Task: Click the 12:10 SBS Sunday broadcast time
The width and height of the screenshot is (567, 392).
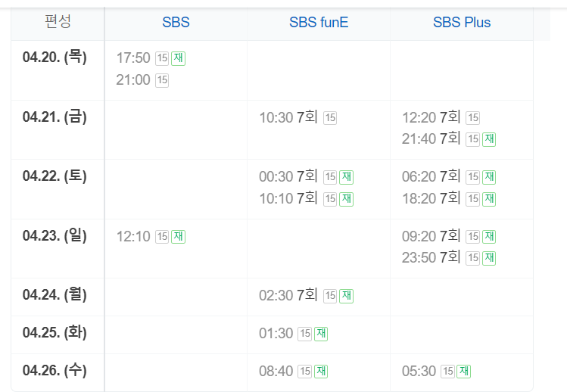Action: click(x=133, y=237)
